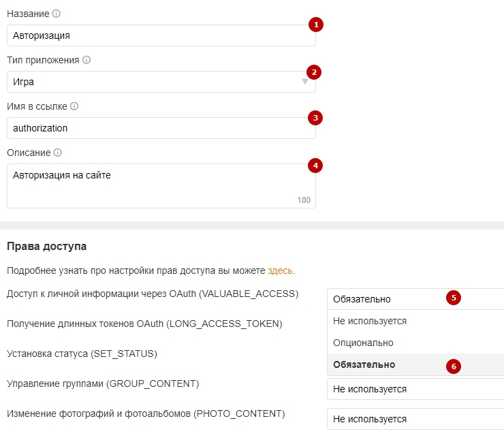Click red annotation marker number 1
This screenshot has height=438, width=504.
coord(314,25)
